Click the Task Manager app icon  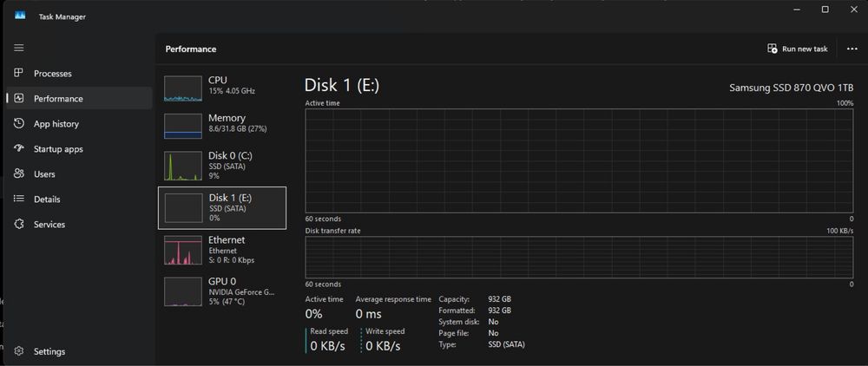(20, 16)
